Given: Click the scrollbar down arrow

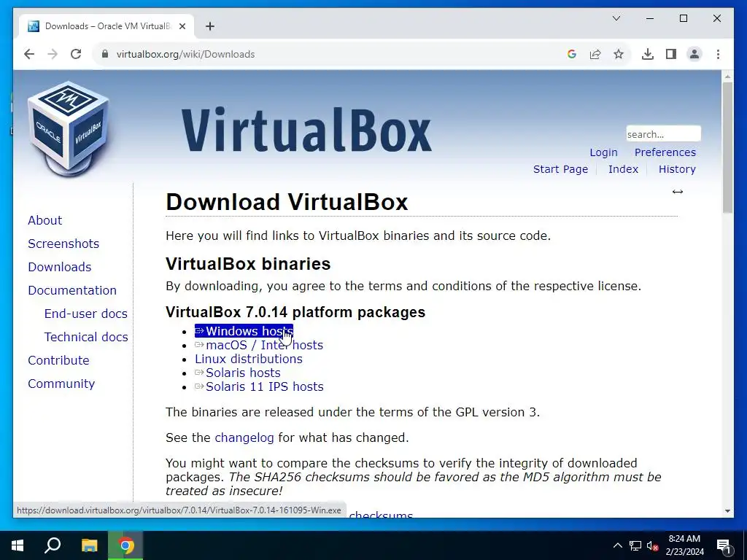Looking at the screenshot, I should pyautogui.click(x=727, y=511).
